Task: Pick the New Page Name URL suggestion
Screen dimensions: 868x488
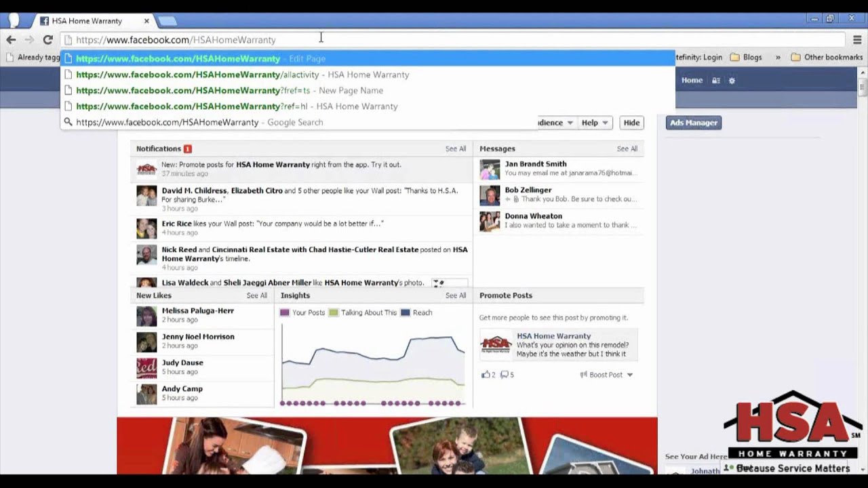Action: click(x=368, y=90)
